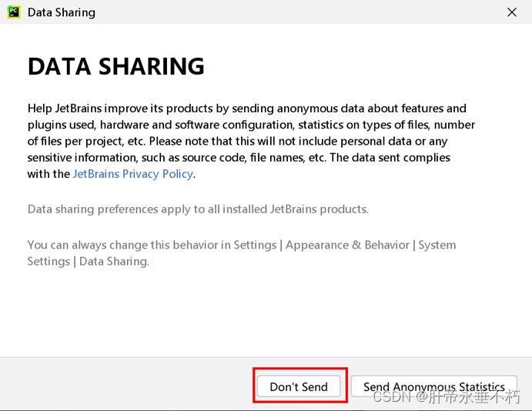Image resolution: width=532 pixels, height=411 pixels.
Task: Click the word 'System' in gray hint
Action: pyautogui.click(x=437, y=245)
